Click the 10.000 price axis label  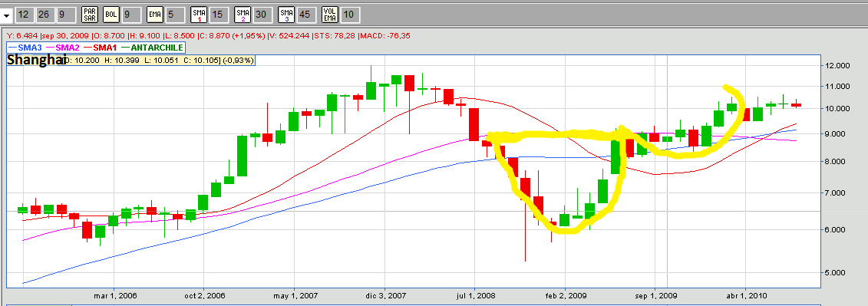(x=837, y=108)
